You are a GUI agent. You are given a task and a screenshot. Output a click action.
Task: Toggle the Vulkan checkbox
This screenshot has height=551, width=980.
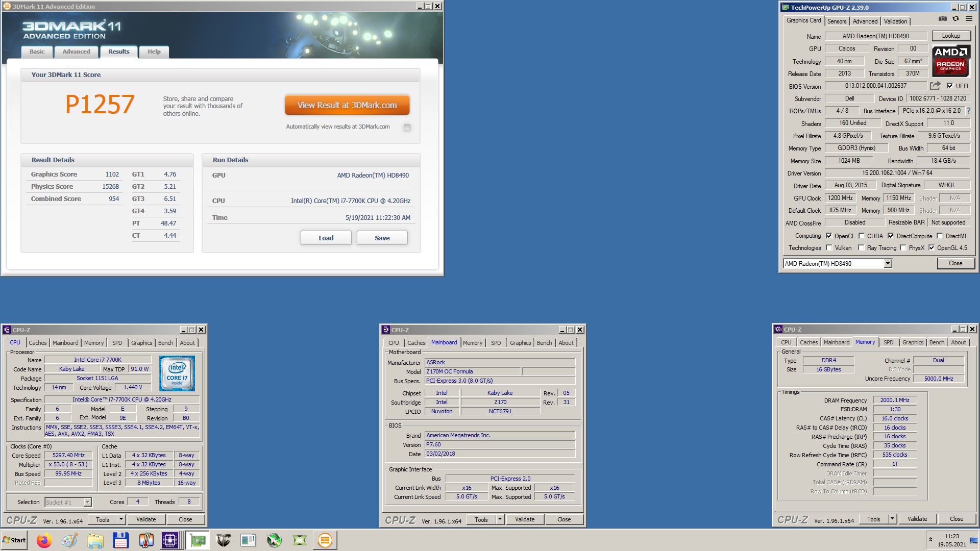829,247
